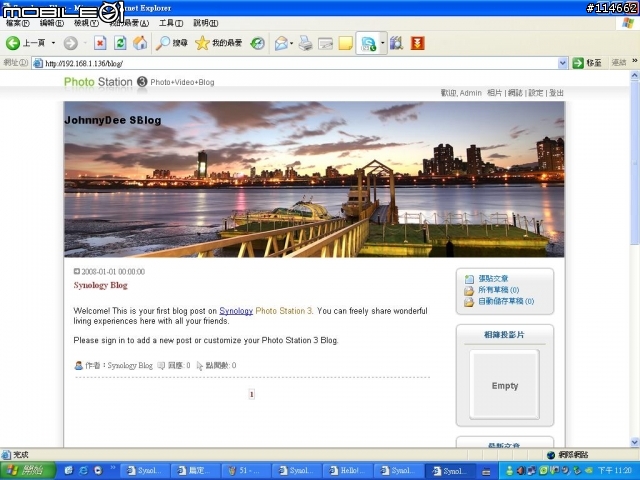Open the Windows 開始 Start button

27,471
